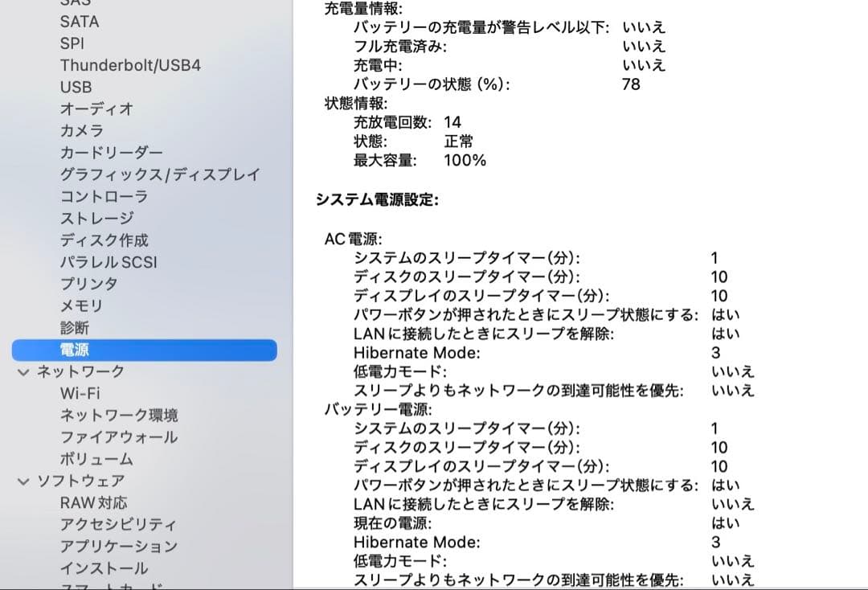Select SATA in the hardware sidebar

[x=80, y=22]
